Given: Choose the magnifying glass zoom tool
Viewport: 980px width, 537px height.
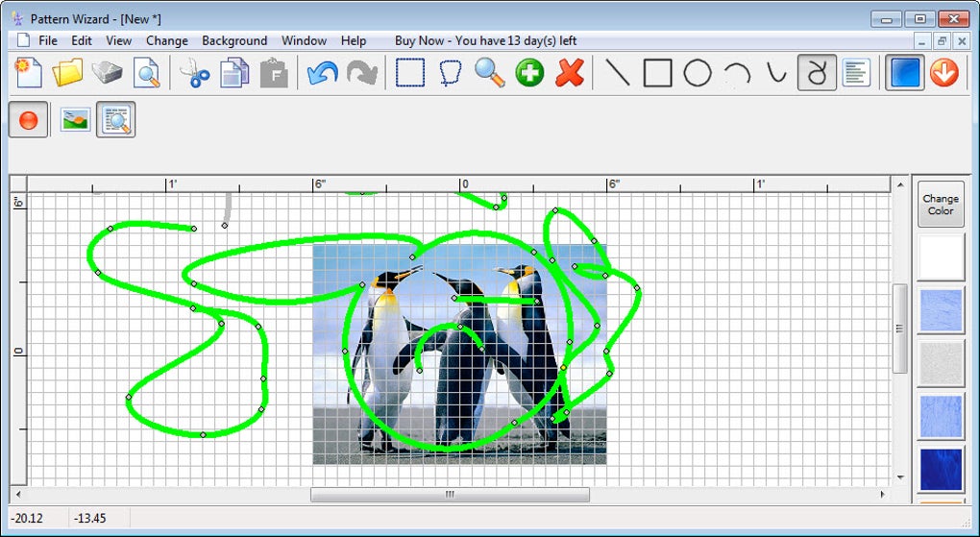Looking at the screenshot, I should (489, 72).
